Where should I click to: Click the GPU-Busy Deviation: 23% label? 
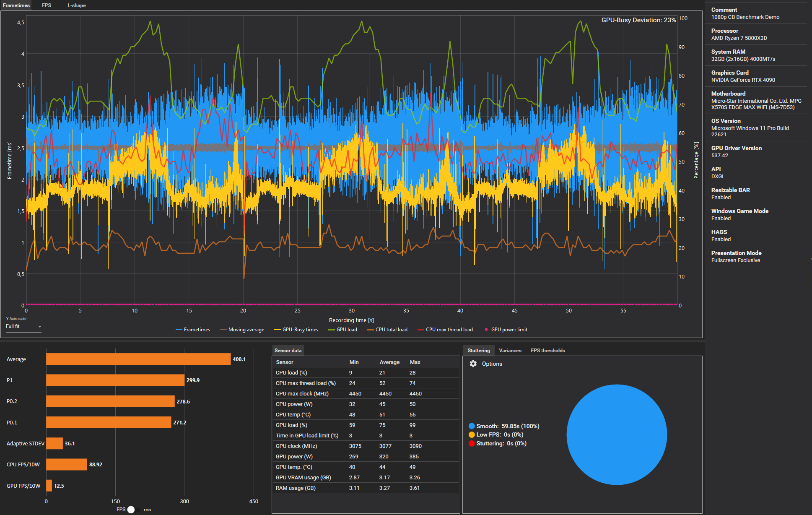pyautogui.click(x=638, y=20)
